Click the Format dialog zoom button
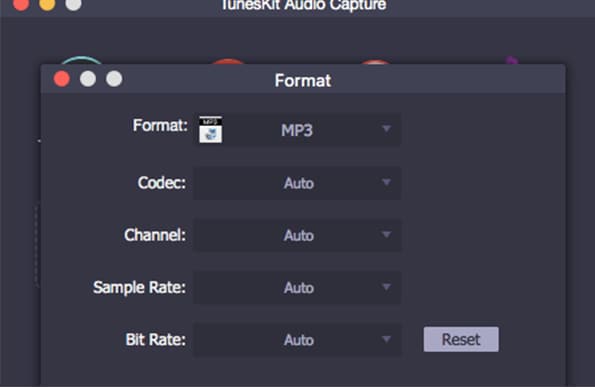 tap(114, 79)
